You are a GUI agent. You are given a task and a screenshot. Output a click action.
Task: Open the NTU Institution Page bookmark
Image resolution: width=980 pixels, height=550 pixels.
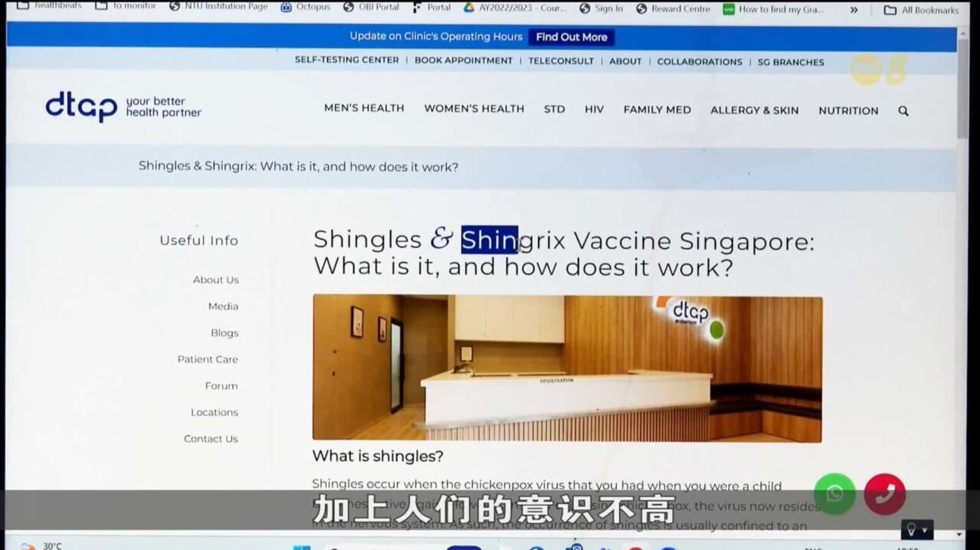click(x=219, y=6)
